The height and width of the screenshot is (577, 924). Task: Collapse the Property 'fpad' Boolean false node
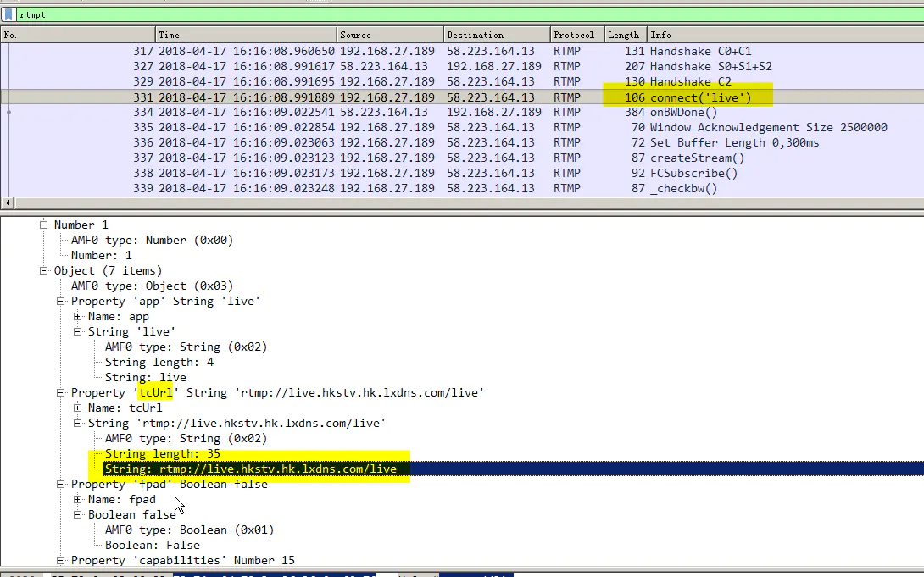pyautogui.click(x=61, y=485)
